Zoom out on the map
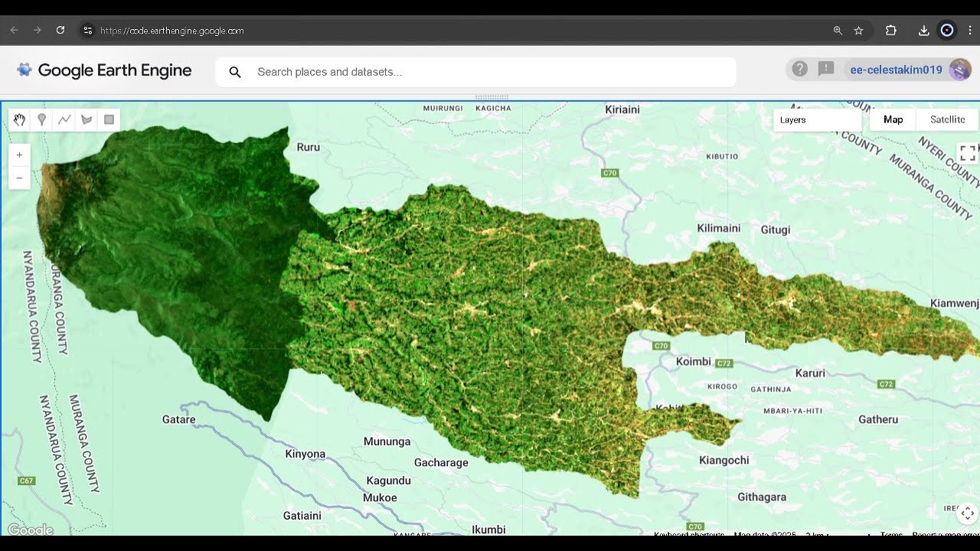 (19, 178)
